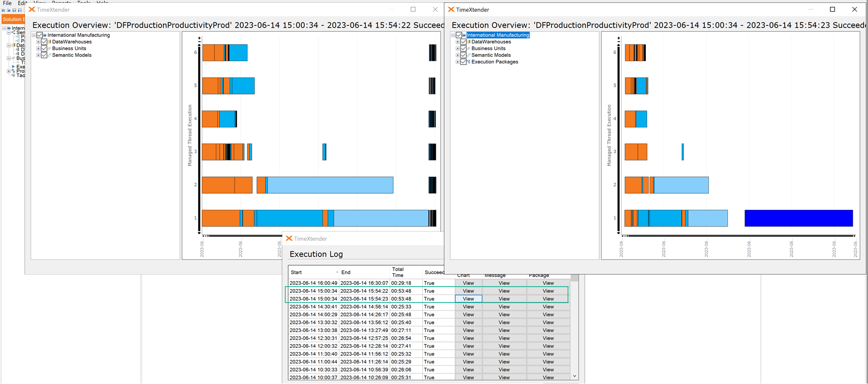The image size is (868, 384).
Task: Expand the Project node in Solution Explorer tree
Action: click(x=9, y=71)
